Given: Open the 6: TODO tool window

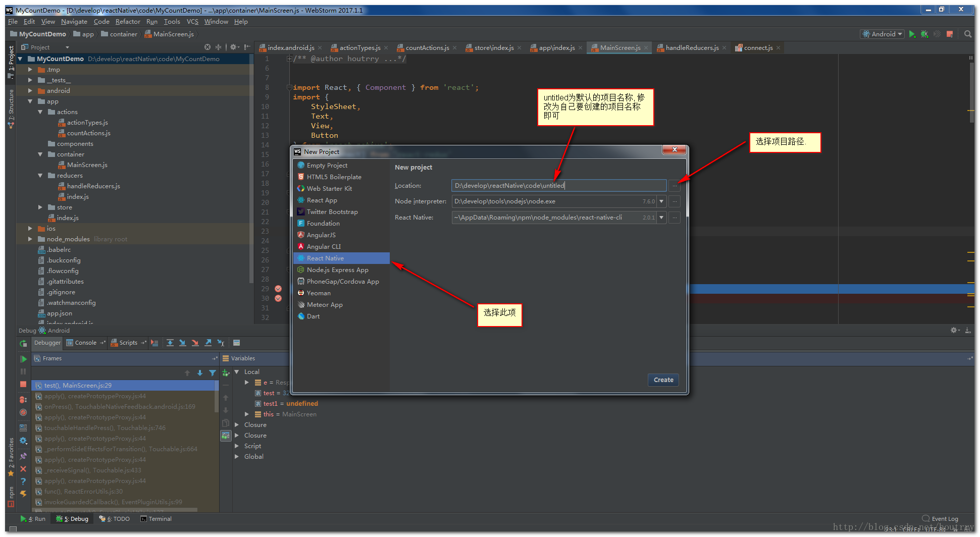Looking at the screenshot, I should [115, 519].
